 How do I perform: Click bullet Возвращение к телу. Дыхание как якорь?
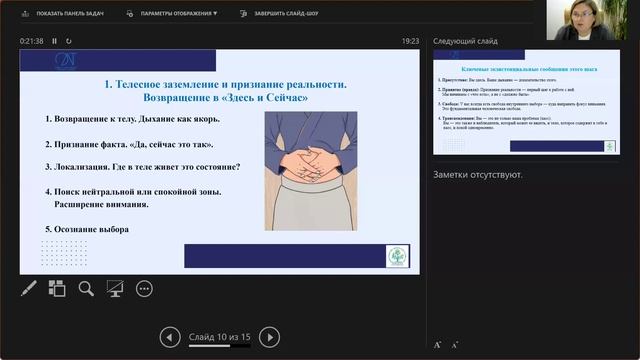pos(132,119)
